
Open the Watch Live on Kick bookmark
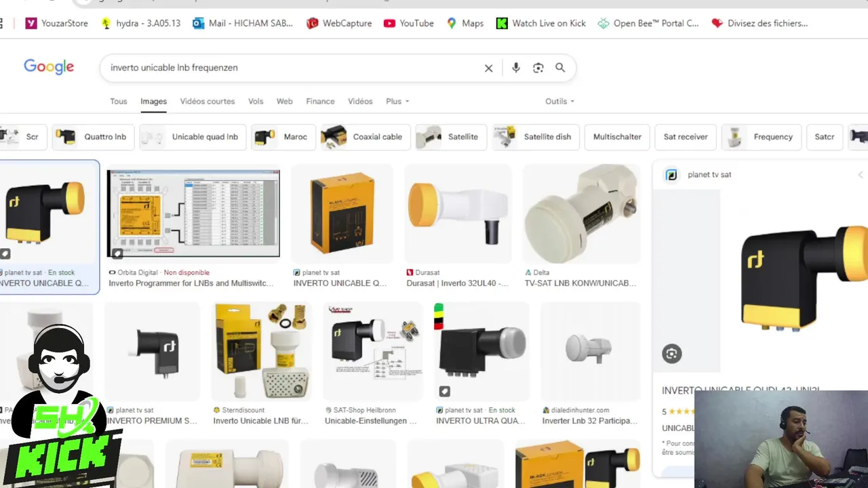click(x=541, y=23)
